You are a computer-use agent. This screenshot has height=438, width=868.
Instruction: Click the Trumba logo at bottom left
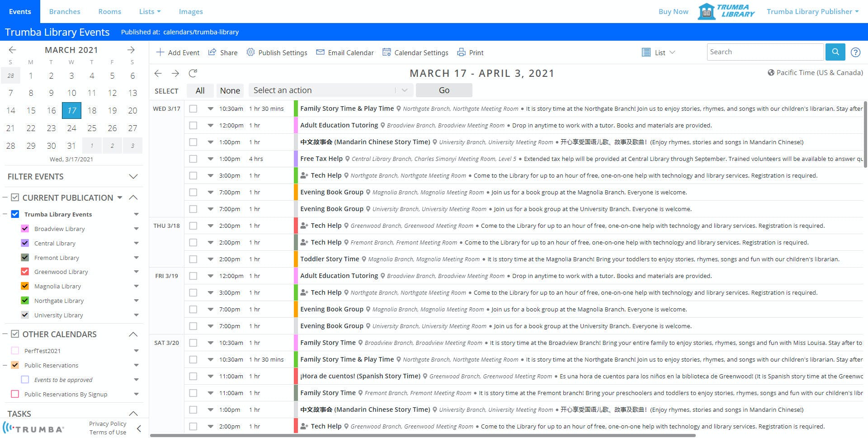click(33, 428)
